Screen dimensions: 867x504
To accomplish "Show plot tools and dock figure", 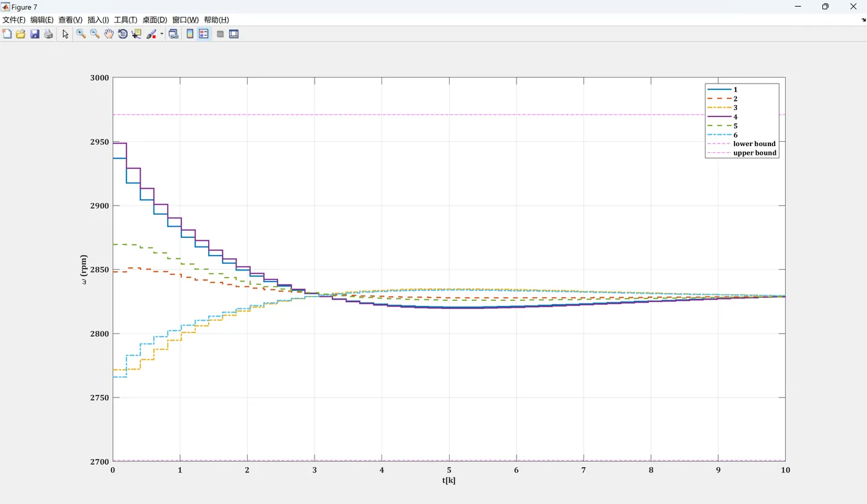I will pyautogui.click(x=233, y=34).
